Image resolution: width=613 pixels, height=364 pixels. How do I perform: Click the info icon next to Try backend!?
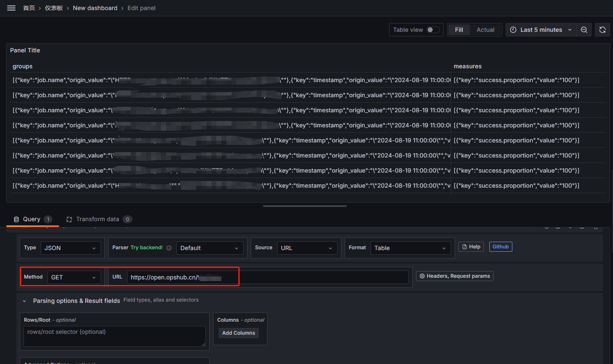click(x=169, y=248)
